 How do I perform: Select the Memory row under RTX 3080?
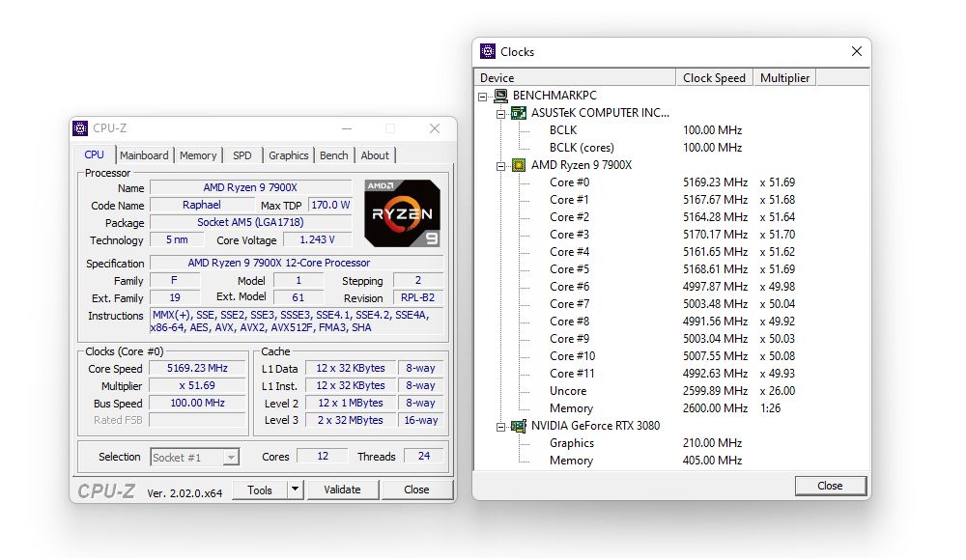pos(672,461)
